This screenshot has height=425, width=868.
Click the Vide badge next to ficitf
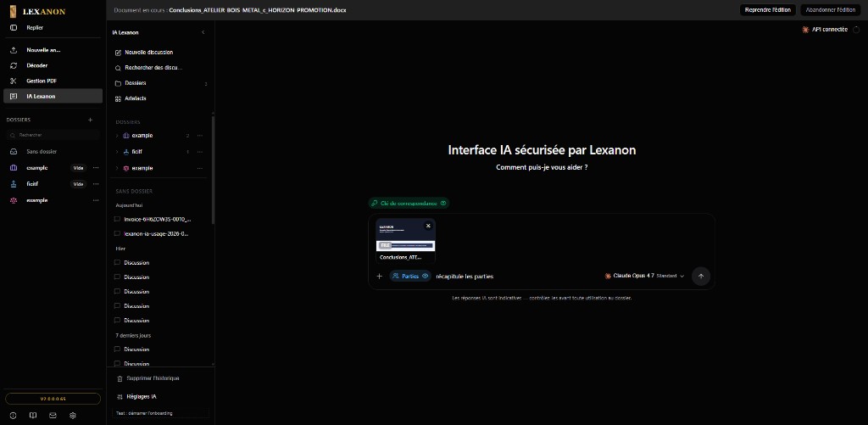(79, 184)
